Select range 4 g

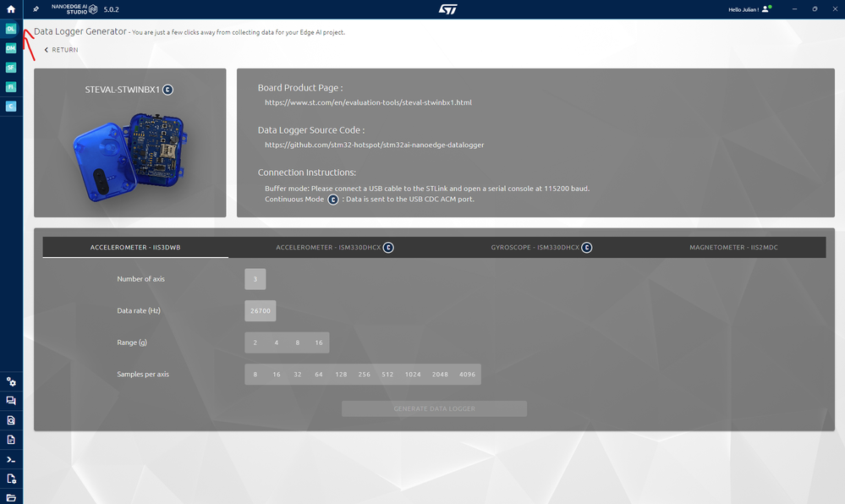[277, 342]
